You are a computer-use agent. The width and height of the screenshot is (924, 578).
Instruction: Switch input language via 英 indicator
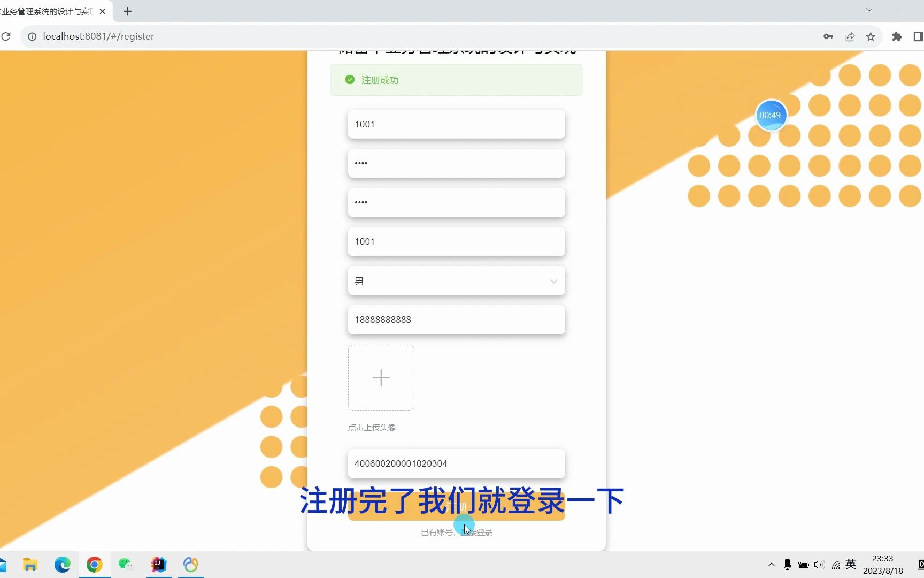(851, 565)
